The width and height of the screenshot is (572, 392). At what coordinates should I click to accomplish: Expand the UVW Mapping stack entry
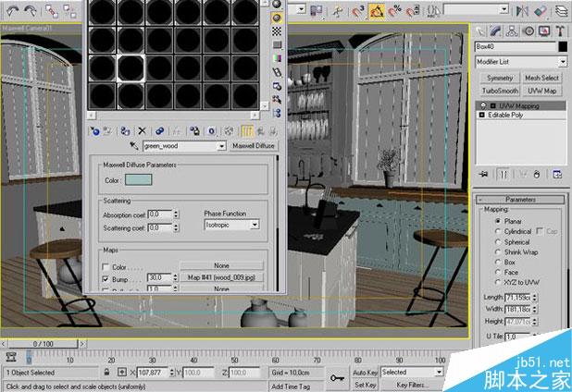click(x=492, y=106)
